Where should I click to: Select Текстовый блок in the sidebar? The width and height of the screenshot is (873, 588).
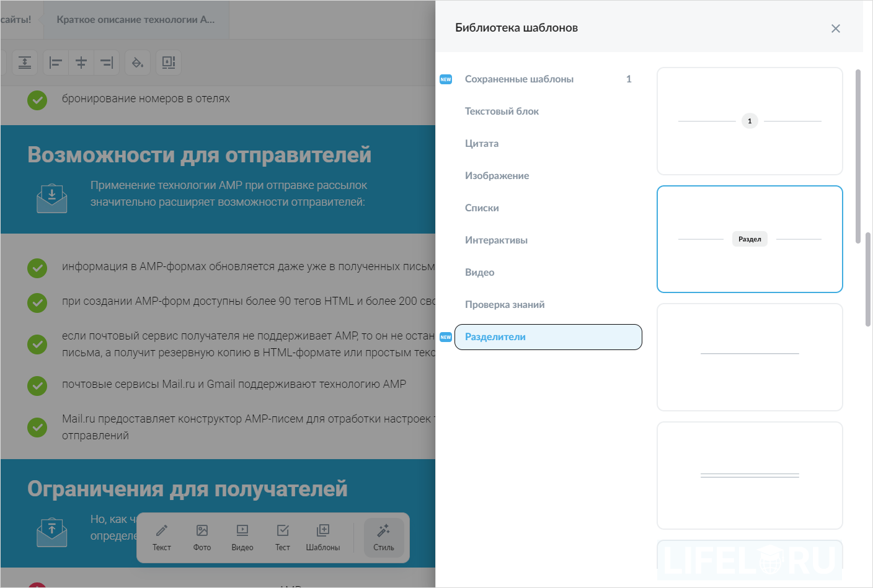pyautogui.click(x=502, y=111)
